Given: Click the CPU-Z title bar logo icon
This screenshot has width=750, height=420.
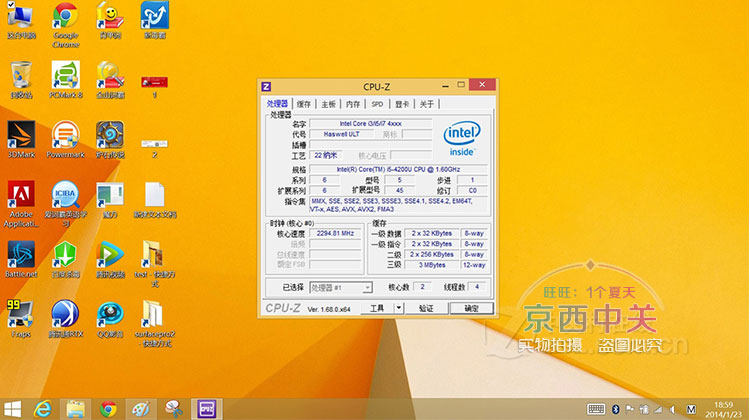Looking at the screenshot, I should (x=266, y=87).
